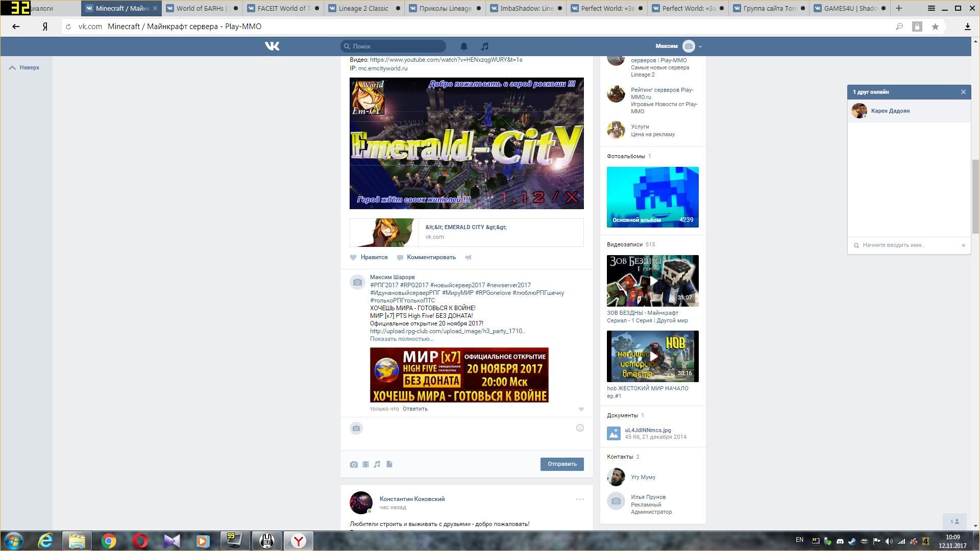The height and width of the screenshot is (551, 980).
Task: Open the emoji smiley picker
Action: pos(580,428)
